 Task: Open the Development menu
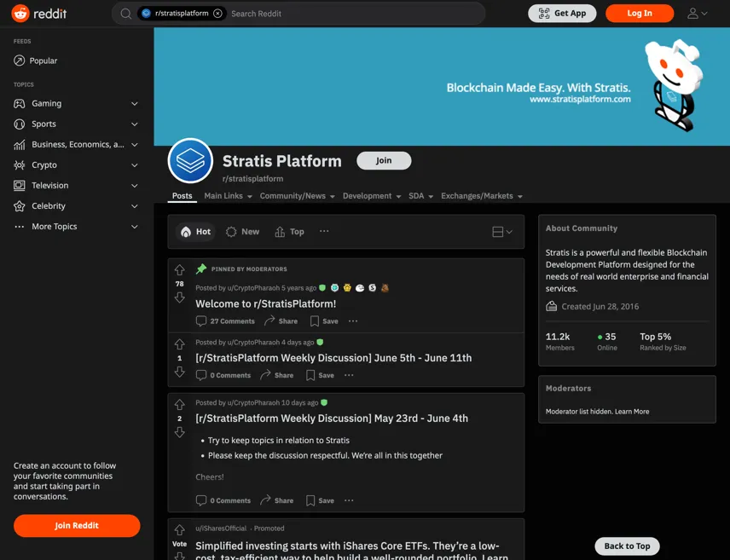[372, 196]
